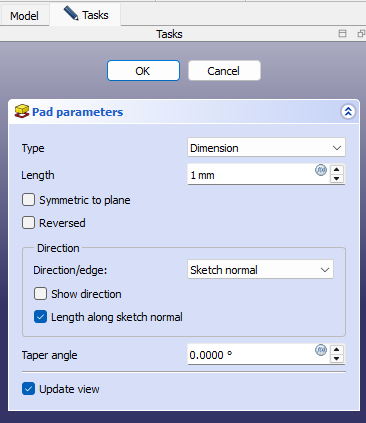This screenshot has width=366, height=423.
Task: Cancel the pad operation
Action: coord(224,71)
